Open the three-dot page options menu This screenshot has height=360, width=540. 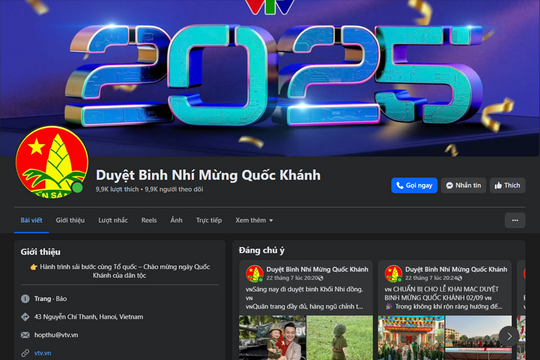click(x=515, y=220)
